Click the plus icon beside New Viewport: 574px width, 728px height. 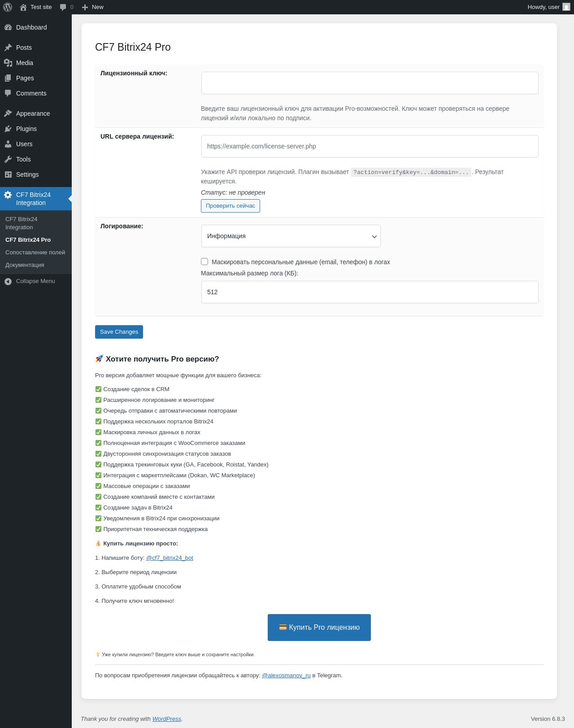[x=85, y=7]
